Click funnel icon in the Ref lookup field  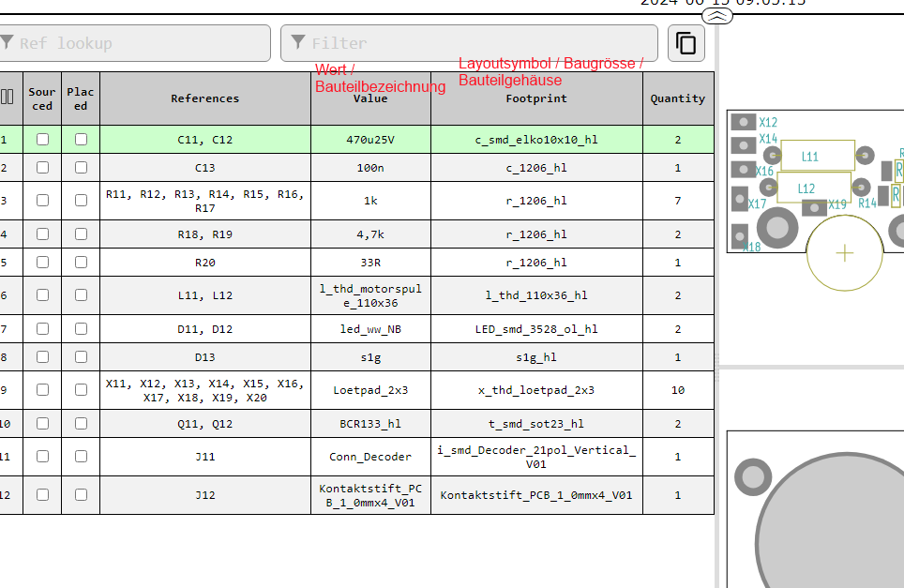pos(8,43)
